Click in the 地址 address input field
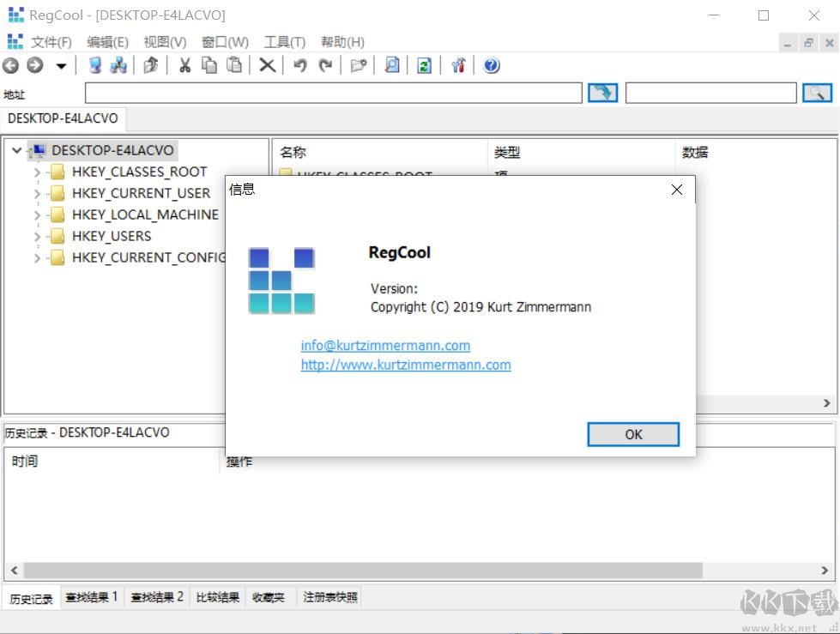 (x=333, y=93)
